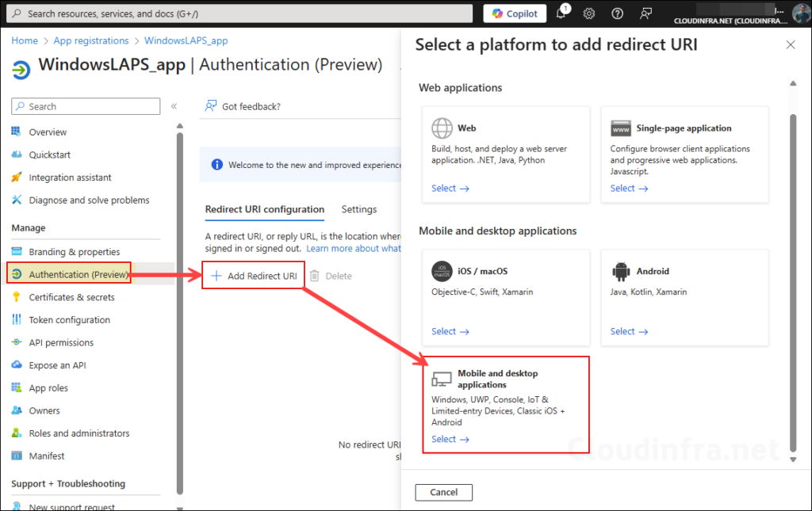Click the sidebar Search field
The image size is (812, 511).
point(85,106)
